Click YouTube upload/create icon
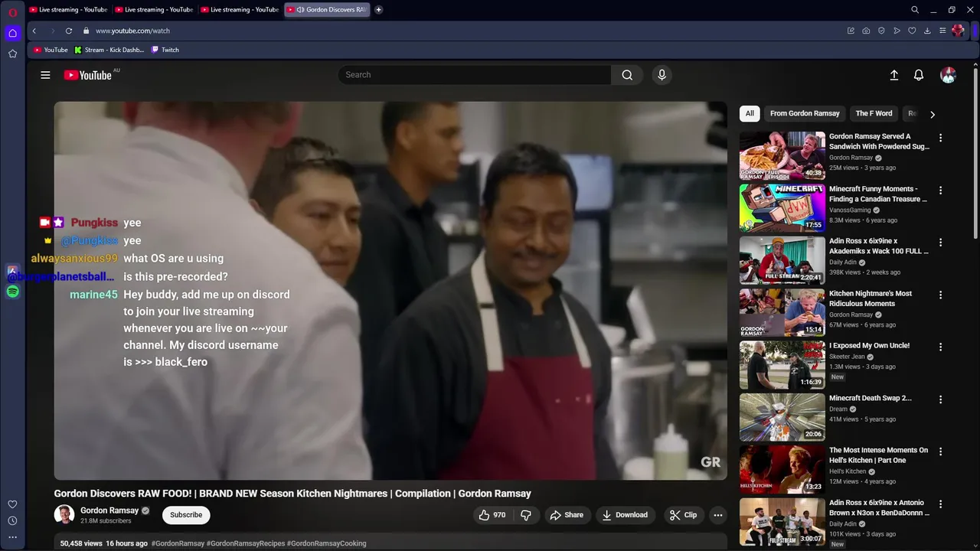The image size is (980, 551). [x=893, y=75]
